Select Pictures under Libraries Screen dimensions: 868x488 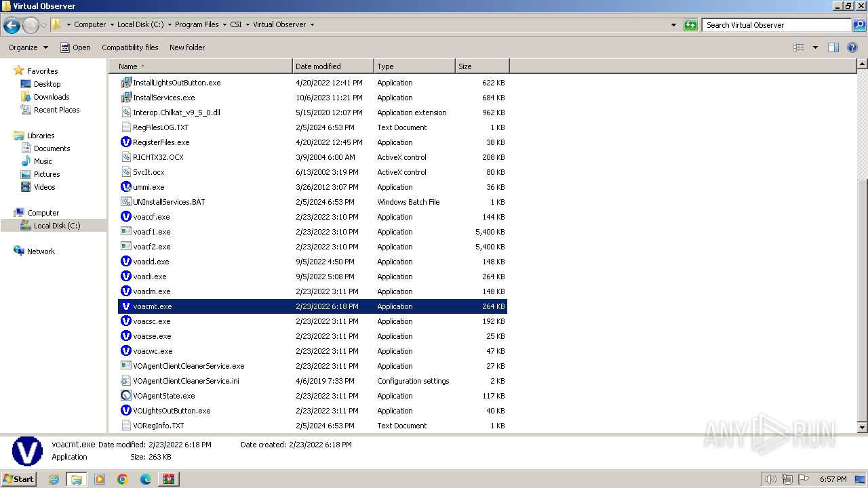point(47,174)
